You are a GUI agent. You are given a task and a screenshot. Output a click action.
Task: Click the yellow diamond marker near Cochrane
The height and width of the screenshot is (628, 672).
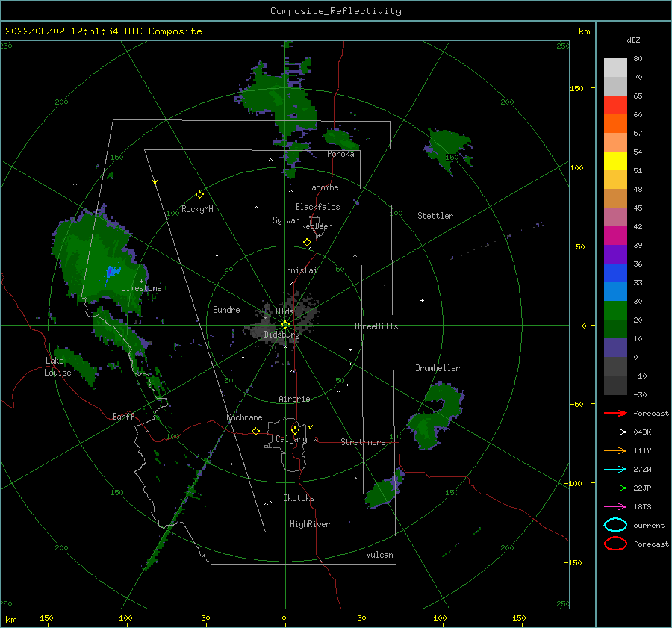[255, 432]
